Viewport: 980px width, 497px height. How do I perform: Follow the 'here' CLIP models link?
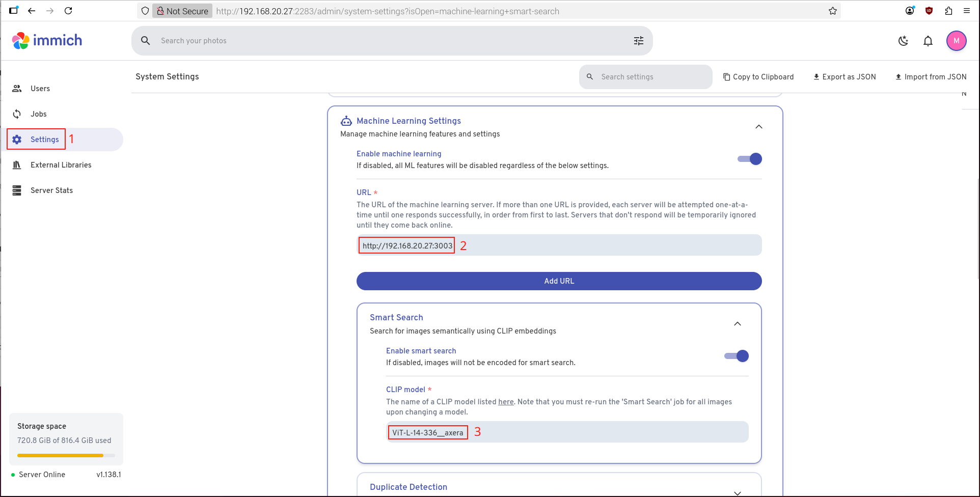tap(505, 402)
